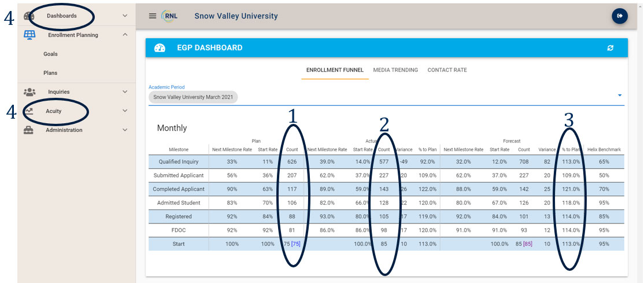The width and height of the screenshot is (644, 283).
Task: Click the Helix Benchmark column header
Action: tap(604, 150)
